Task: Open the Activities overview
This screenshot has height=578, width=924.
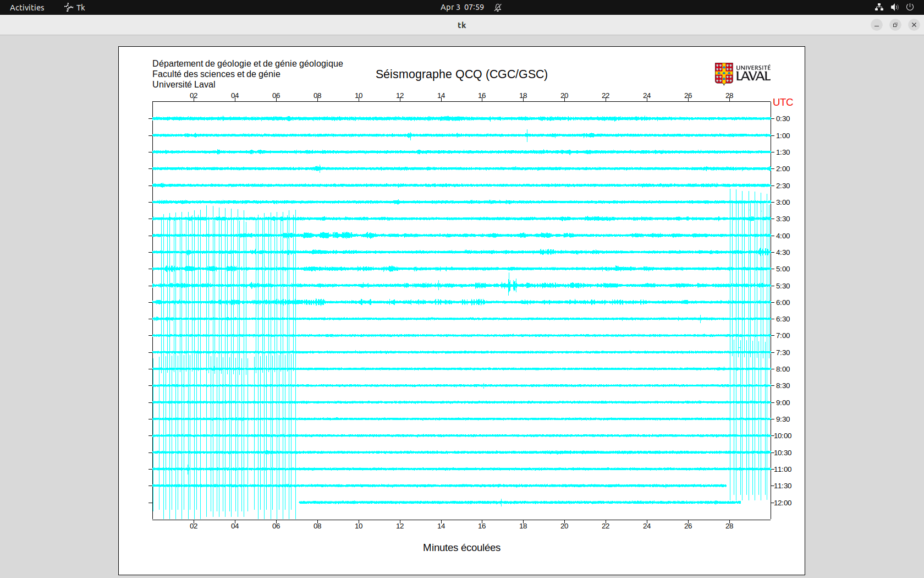Action: 27,7
